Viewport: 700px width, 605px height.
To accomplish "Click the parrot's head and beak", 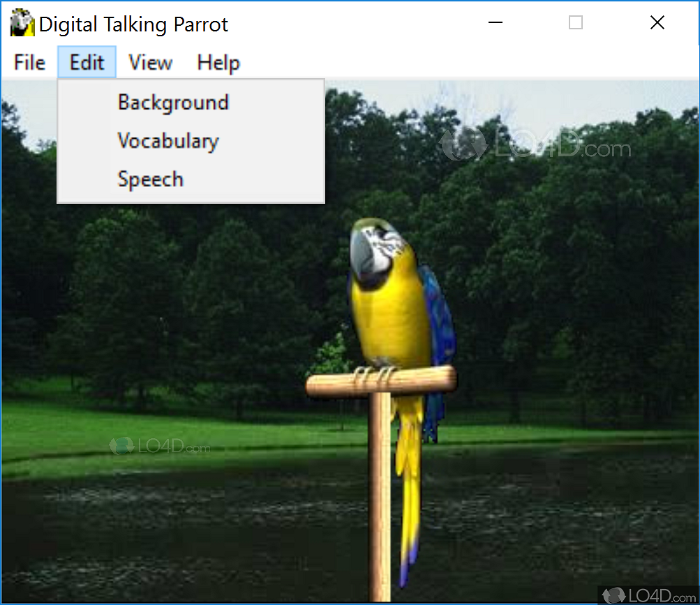I will point(373,248).
